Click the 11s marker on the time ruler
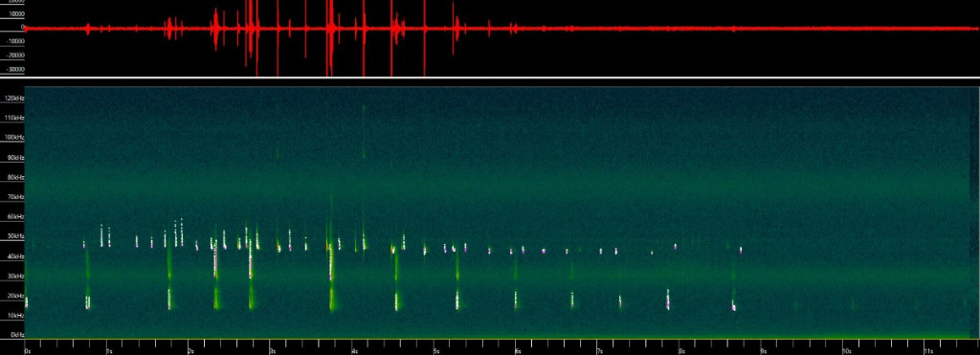This screenshot has width=980, height=355. [x=928, y=351]
